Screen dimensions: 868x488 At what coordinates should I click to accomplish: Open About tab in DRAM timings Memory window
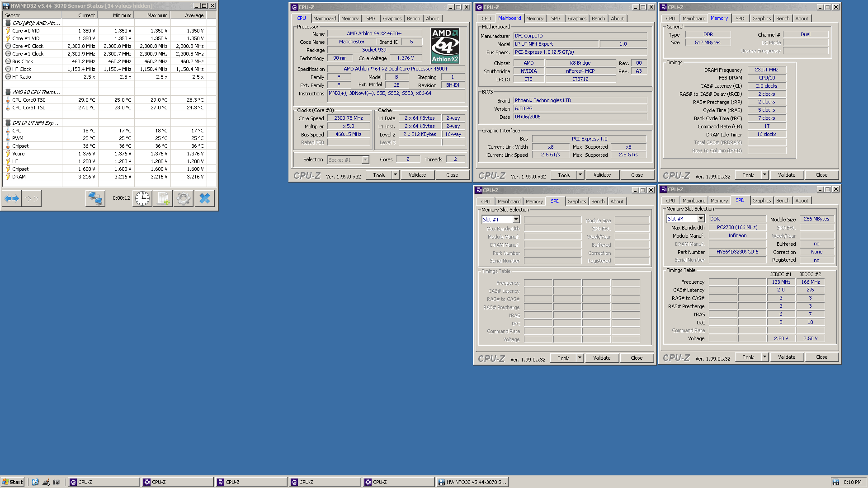tap(802, 19)
